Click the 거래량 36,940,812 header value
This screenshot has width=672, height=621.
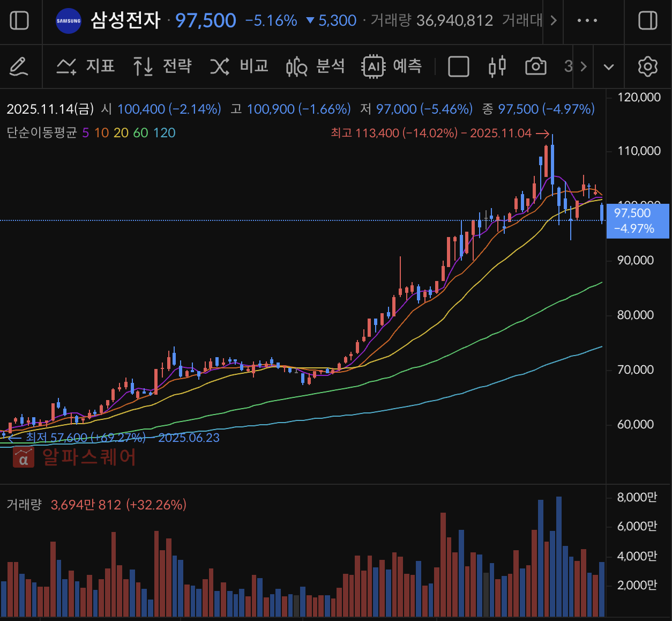[432, 20]
